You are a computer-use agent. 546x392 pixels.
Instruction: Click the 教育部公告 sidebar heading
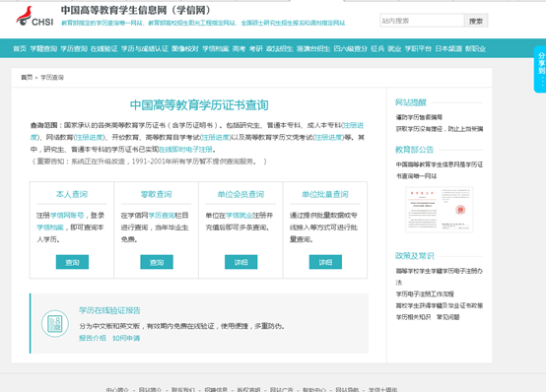point(414,150)
